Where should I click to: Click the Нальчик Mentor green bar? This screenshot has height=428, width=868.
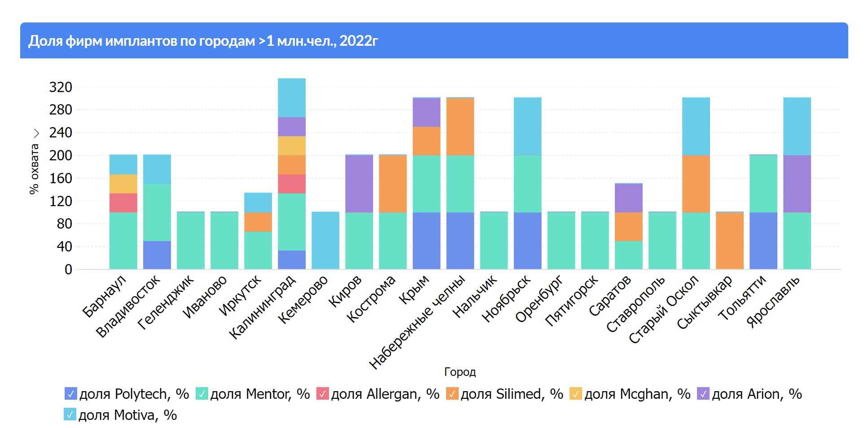pos(494,240)
